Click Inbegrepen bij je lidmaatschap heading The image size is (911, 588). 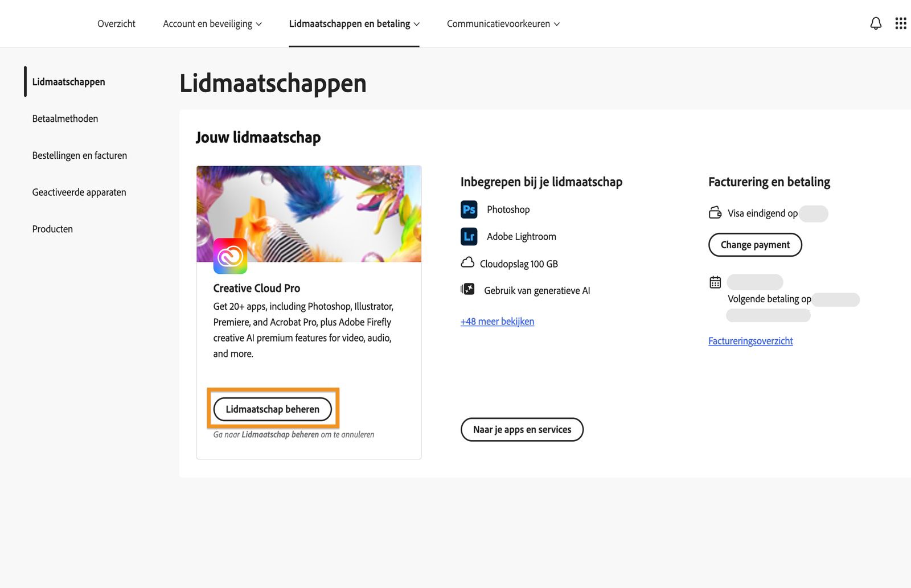(541, 182)
